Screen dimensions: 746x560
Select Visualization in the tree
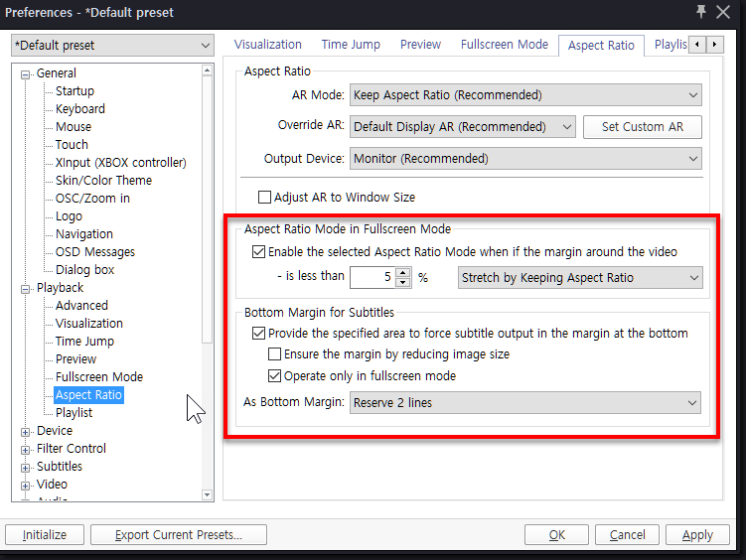(89, 324)
